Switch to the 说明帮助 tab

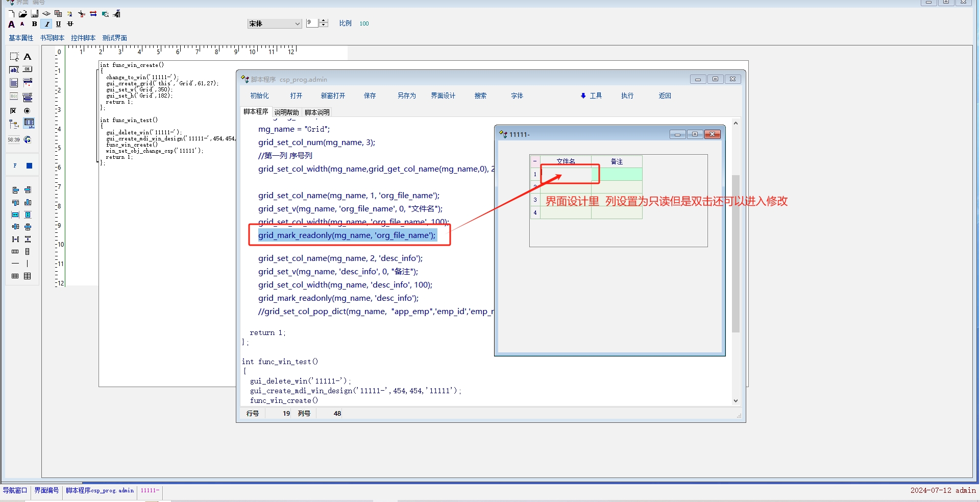click(x=286, y=112)
